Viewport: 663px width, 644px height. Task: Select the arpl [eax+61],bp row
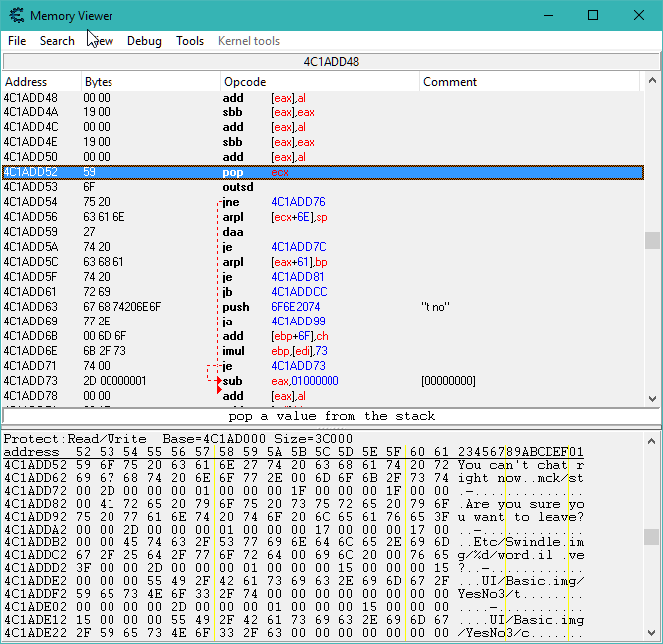tap(324, 262)
